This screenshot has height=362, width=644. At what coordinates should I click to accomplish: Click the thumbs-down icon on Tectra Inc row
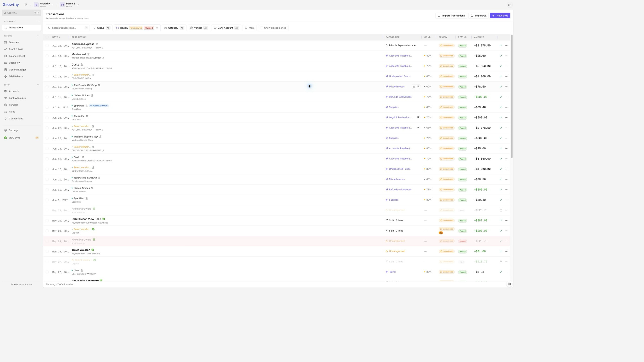pyautogui.click(x=418, y=118)
